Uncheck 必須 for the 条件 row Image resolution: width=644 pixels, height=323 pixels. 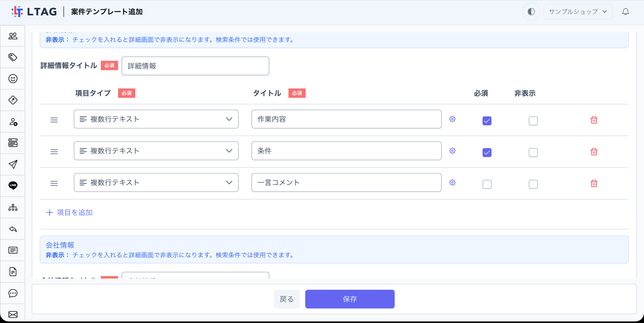[487, 153]
